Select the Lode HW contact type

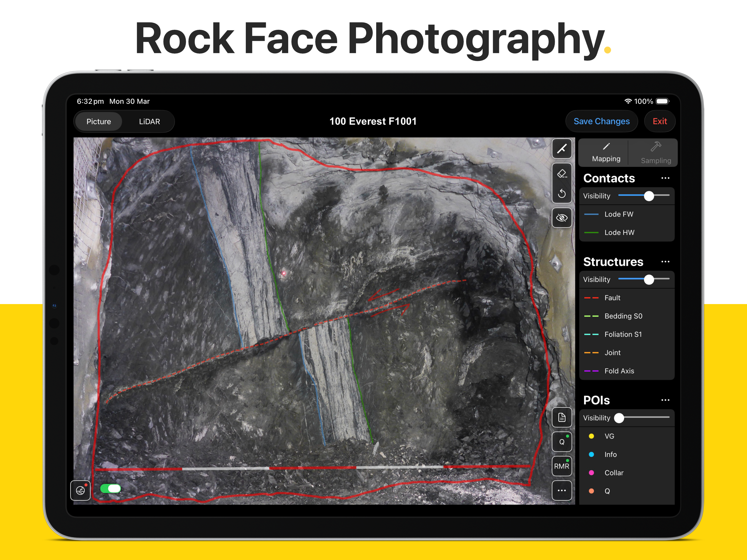coord(627,232)
